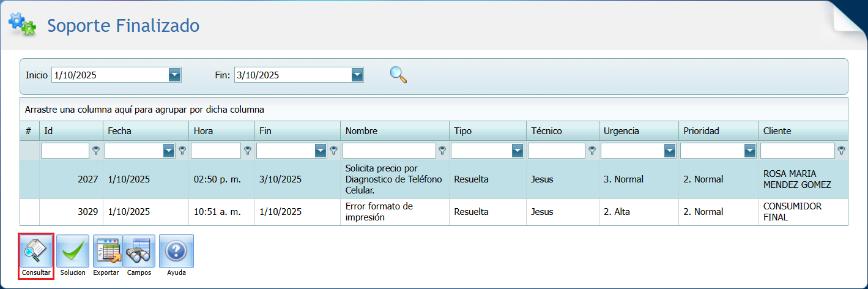Image resolution: width=868 pixels, height=289 pixels.
Task: Click the filter icon next to Fin column filter
Action: tap(333, 151)
